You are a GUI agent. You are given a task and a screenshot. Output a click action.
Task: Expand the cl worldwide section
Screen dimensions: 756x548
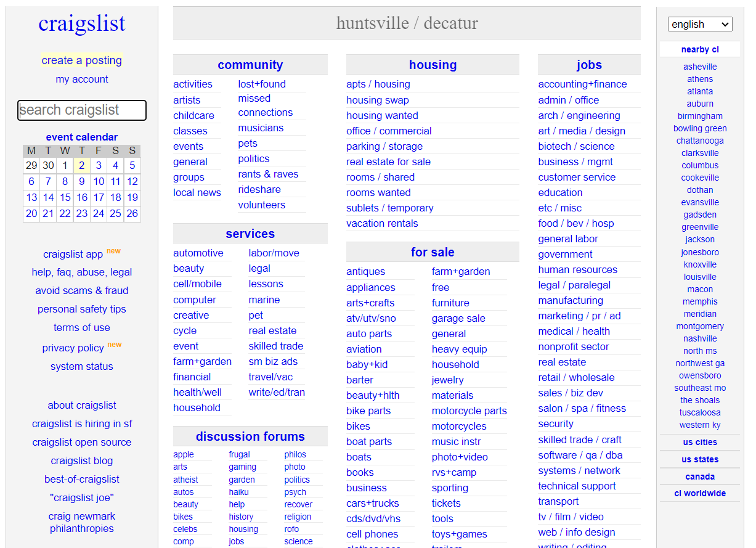pyautogui.click(x=699, y=493)
